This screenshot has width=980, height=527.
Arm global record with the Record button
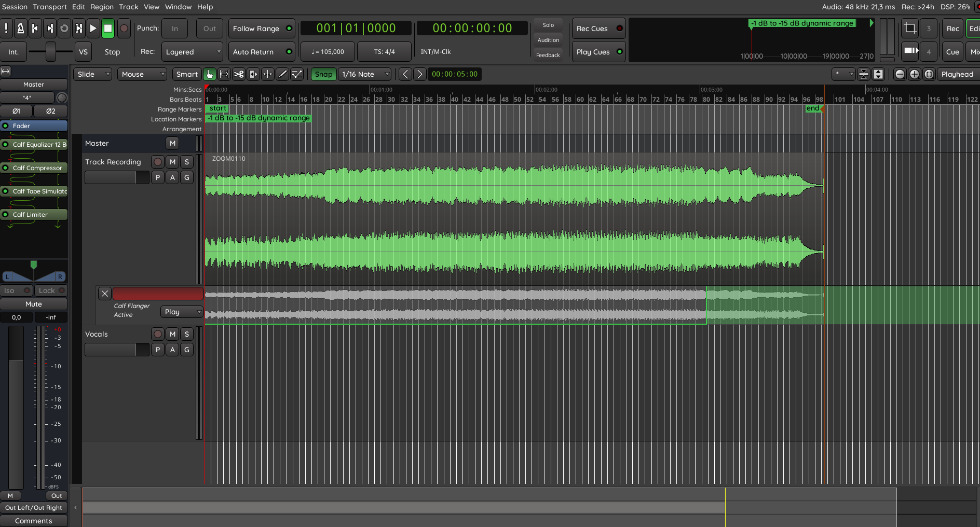click(124, 29)
